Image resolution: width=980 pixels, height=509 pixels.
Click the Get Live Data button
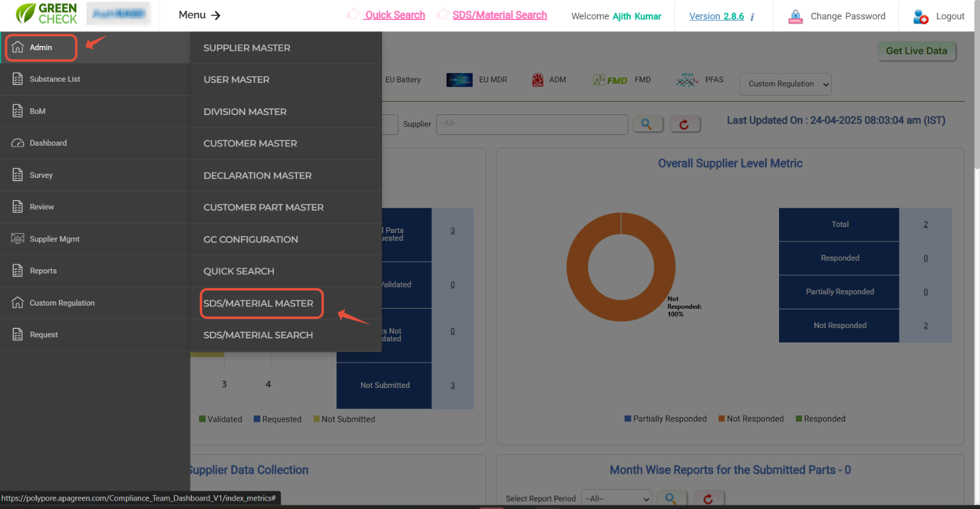tap(916, 51)
